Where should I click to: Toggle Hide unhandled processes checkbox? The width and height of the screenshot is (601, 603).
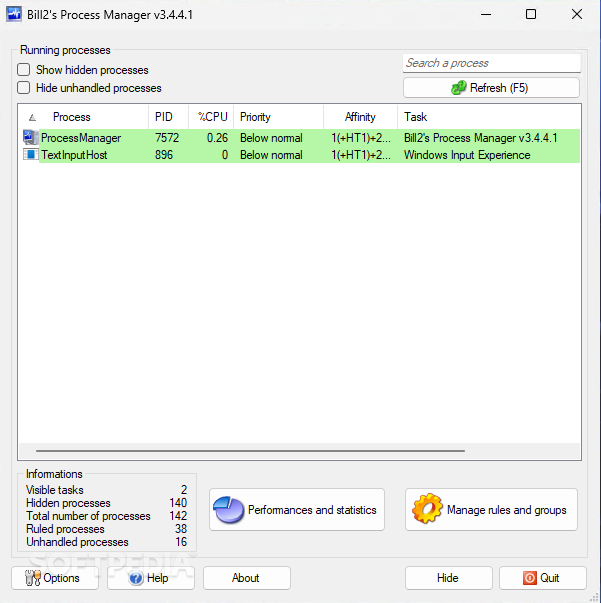click(23, 88)
